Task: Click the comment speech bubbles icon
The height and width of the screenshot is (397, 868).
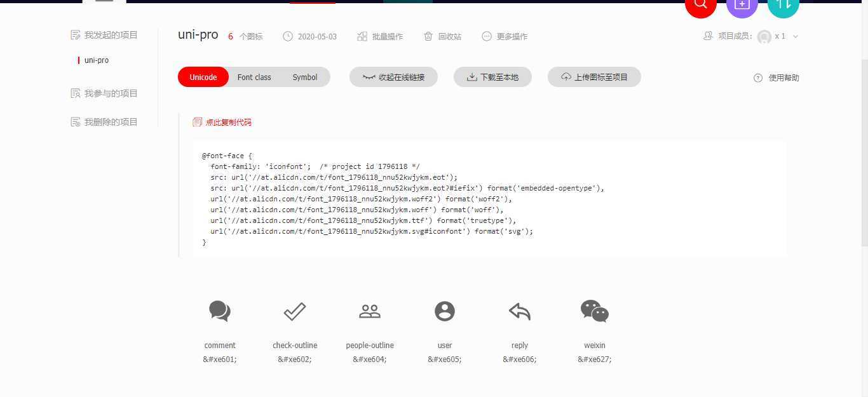Action: (220, 311)
